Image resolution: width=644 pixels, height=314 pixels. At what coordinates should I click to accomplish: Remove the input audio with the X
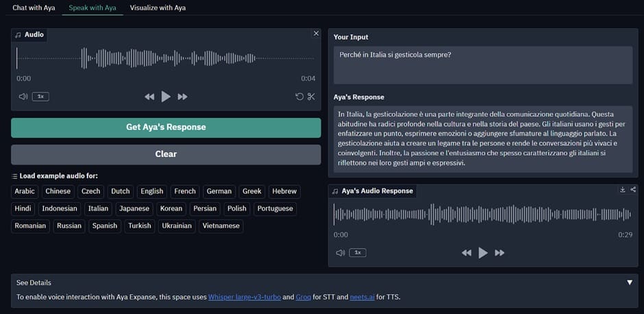click(x=316, y=33)
